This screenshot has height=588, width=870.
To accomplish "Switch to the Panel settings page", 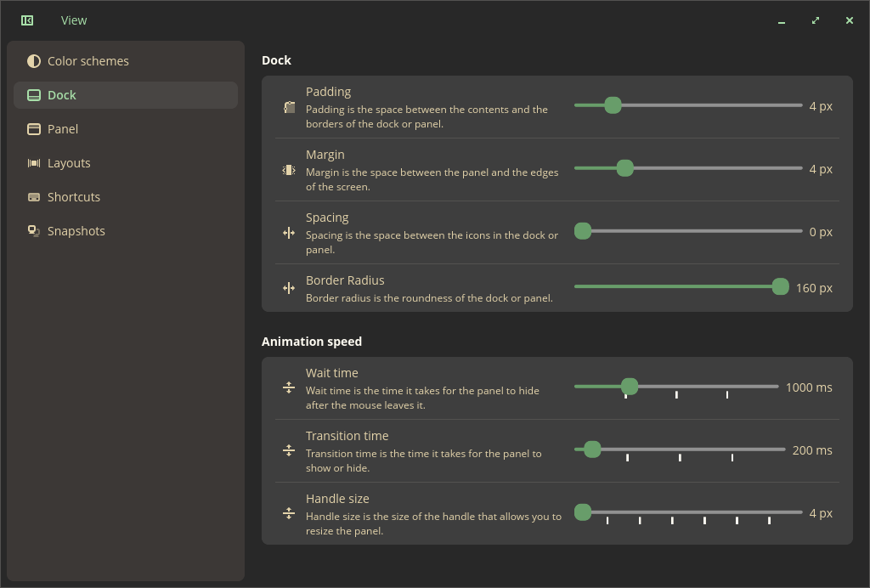I will 63,129.
